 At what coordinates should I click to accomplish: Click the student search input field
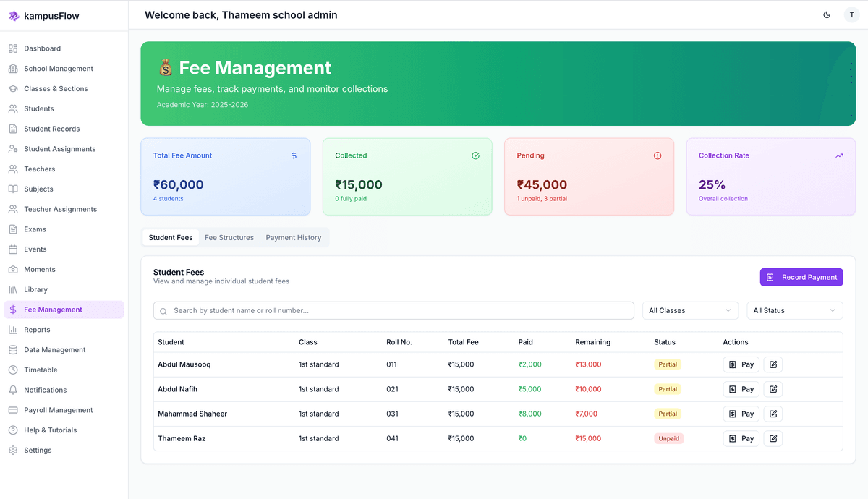pyautogui.click(x=393, y=310)
